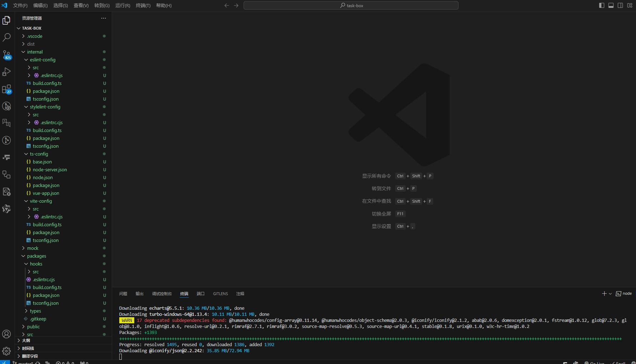Open the 运行(R) menu
Image resolution: width=636 pixels, height=364 pixels.
click(123, 5)
